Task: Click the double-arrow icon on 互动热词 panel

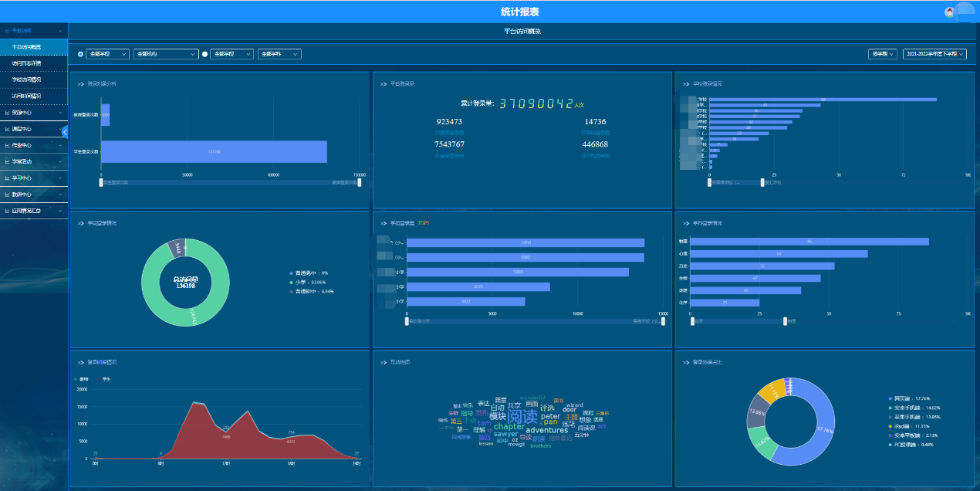Action: coord(383,361)
